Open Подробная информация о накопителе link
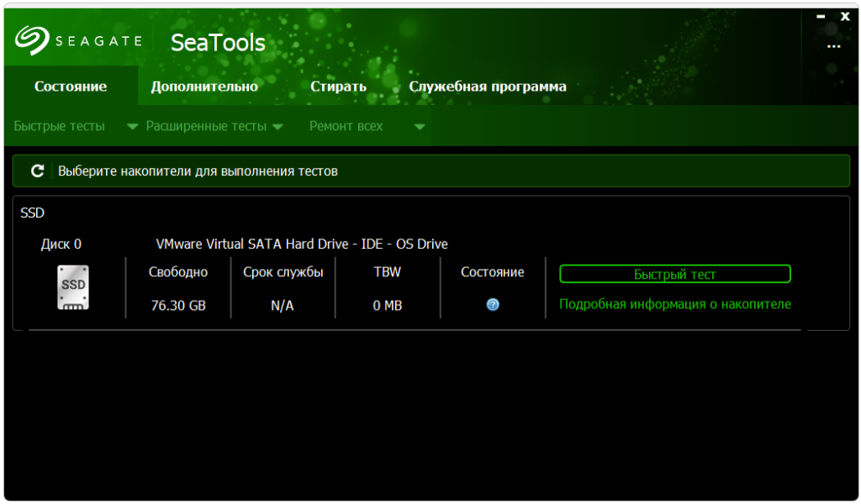 point(675,304)
